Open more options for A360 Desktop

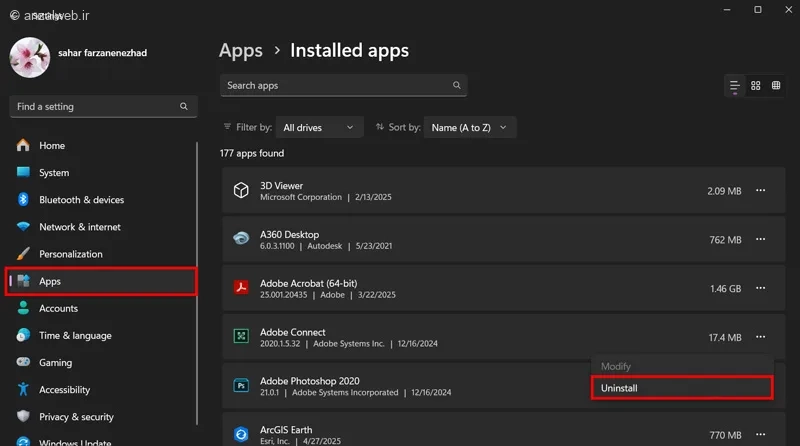761,240
